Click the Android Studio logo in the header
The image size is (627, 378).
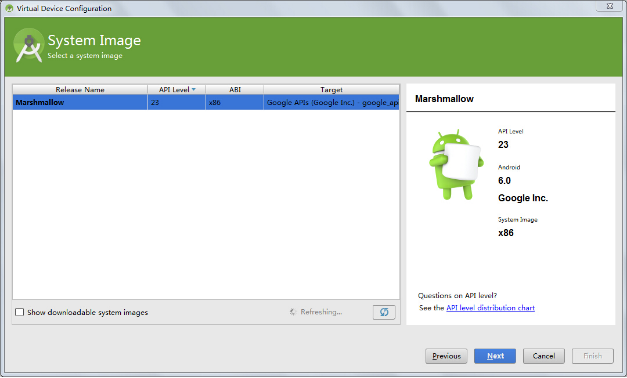(28, 45)
